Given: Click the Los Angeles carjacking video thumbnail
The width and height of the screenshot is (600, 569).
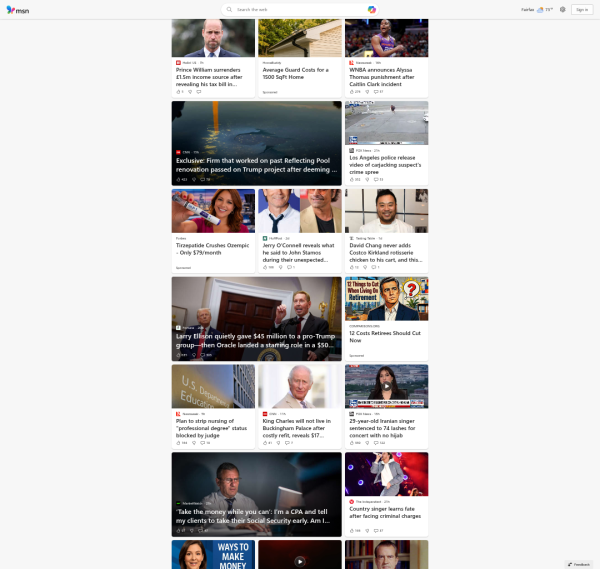Looking at the screenshot, I should click(x=386, y=123).
